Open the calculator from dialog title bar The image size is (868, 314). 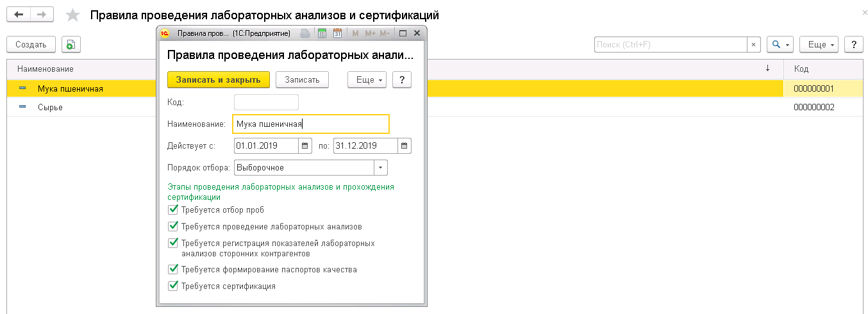tap(322, 33)
